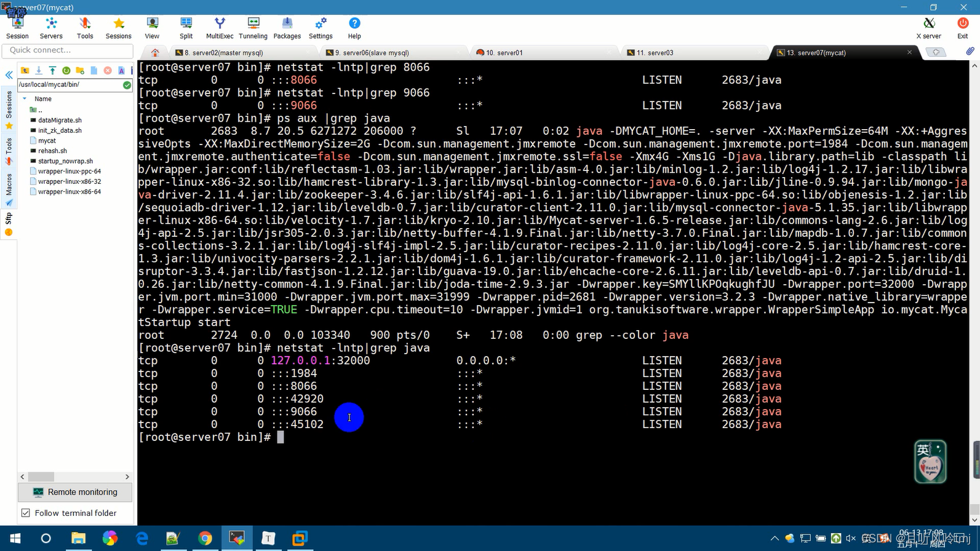
Task: Open Microsoft Edge from taskbar
Action: point(142,539)
